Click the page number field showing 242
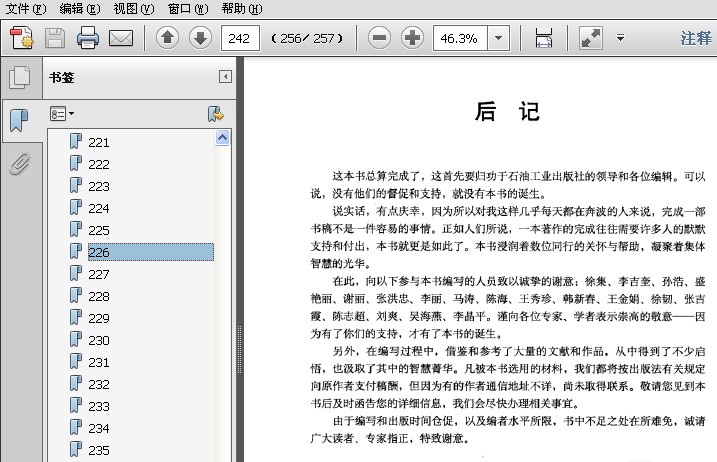Image resolution: width=717 pixels, height=462 pixels. click(x=240, y=39)
